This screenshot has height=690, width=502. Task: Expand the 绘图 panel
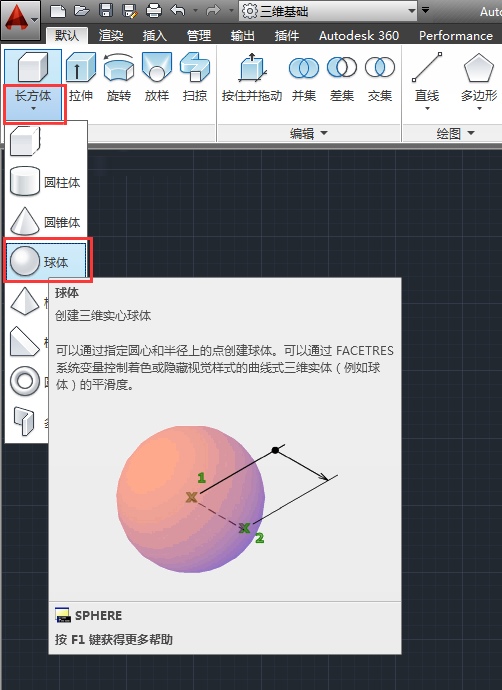pos(455,133)
